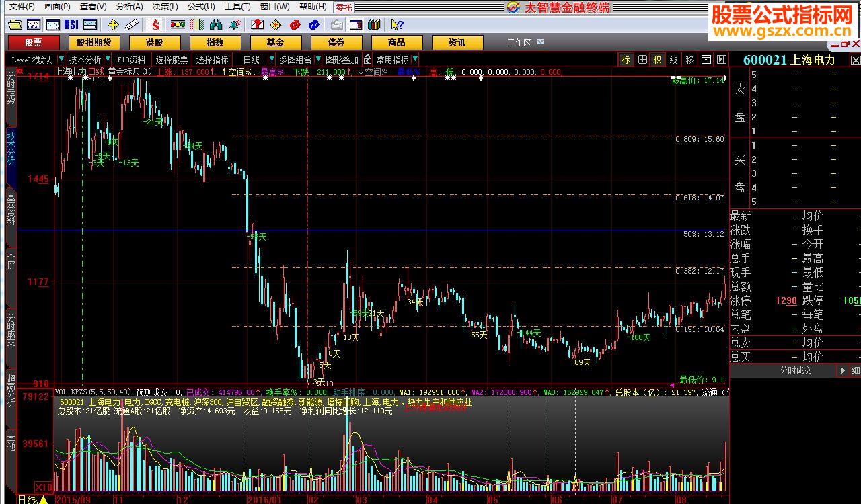Open the alarm bell alert icon
Image resolution: width=861 pixels, height=504 pixels.
(234, 25)
